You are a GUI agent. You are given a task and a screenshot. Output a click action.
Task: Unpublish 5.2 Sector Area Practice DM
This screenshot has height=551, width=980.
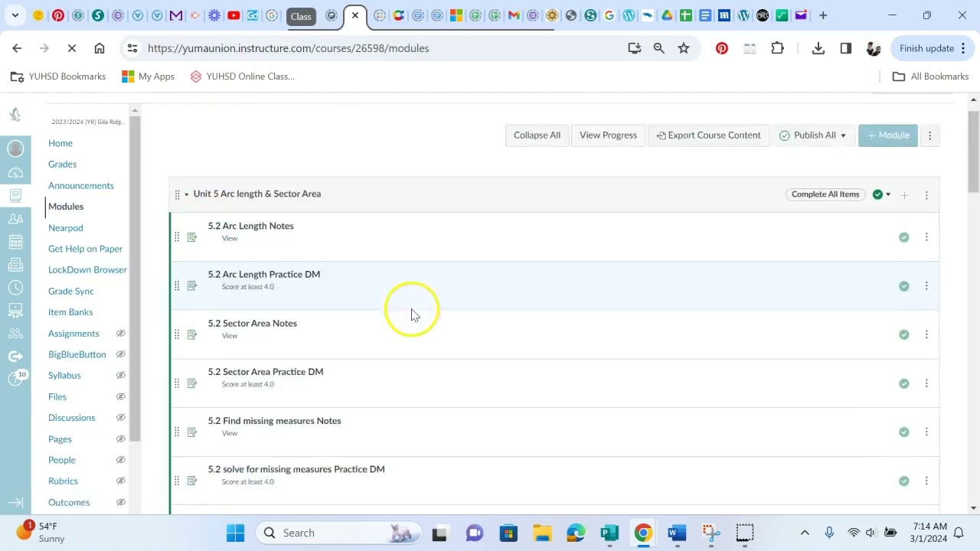pos(904,383)
